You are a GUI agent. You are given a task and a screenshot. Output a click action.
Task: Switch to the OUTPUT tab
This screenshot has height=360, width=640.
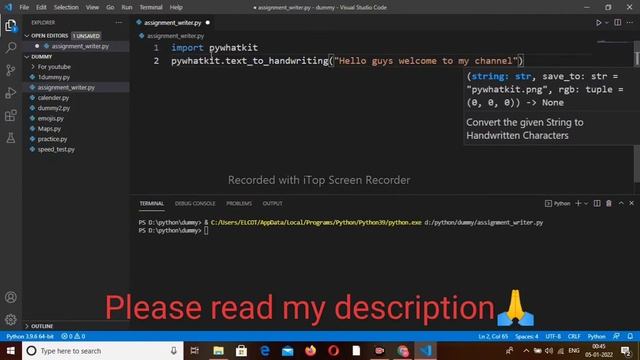pos(272,203)
